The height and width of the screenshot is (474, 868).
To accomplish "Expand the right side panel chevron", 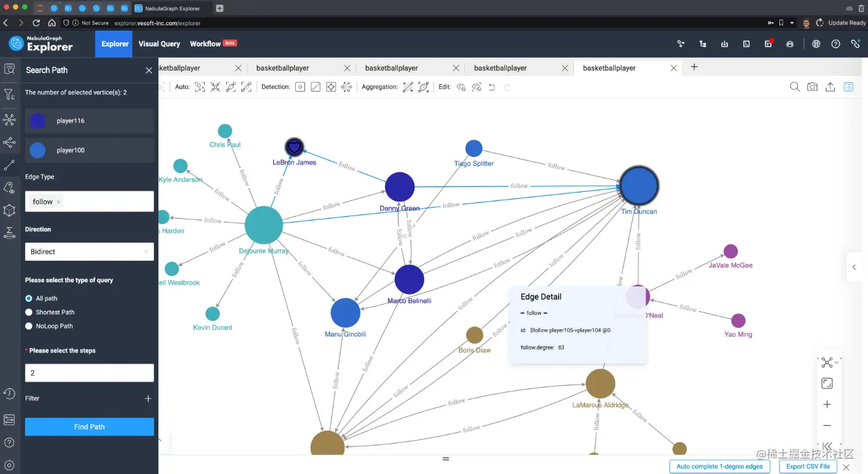I will point(855,267).
